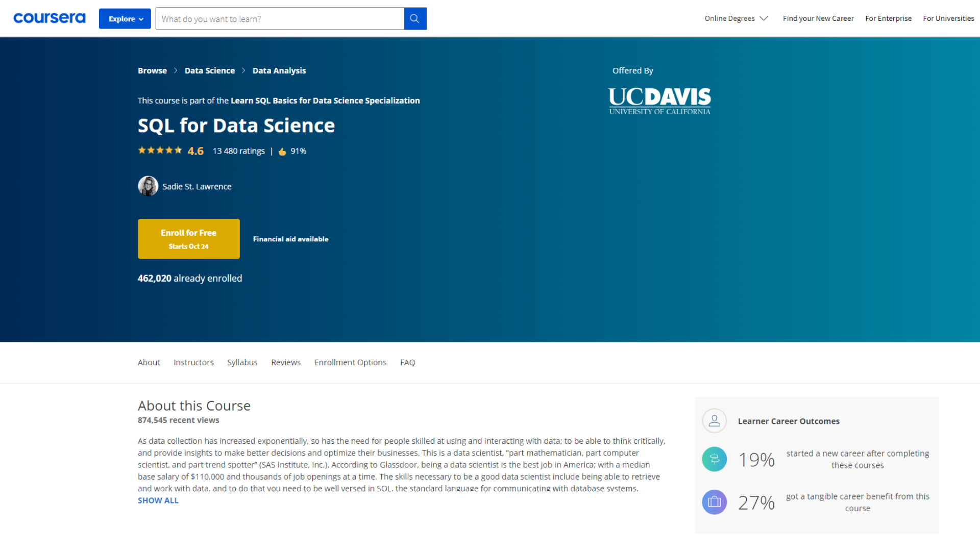This screenshot has width=980, height=551.
Task: Click the 462,020 already enrolled text
Action: click(190, 278)
